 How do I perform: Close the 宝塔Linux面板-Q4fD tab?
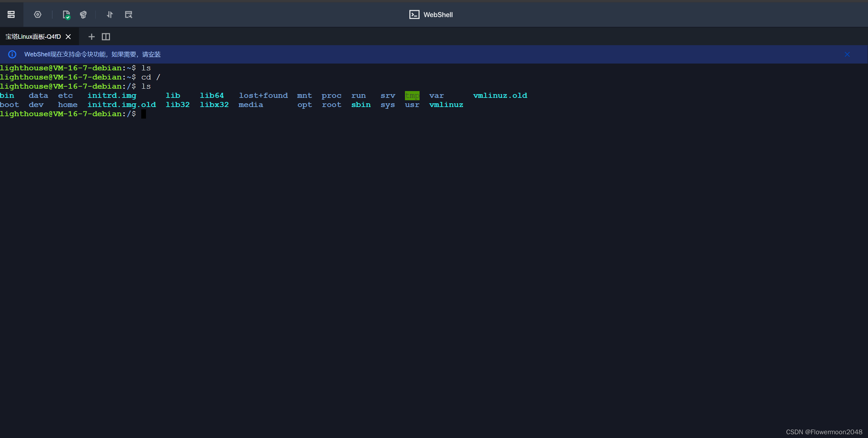(x=68, y=37)
